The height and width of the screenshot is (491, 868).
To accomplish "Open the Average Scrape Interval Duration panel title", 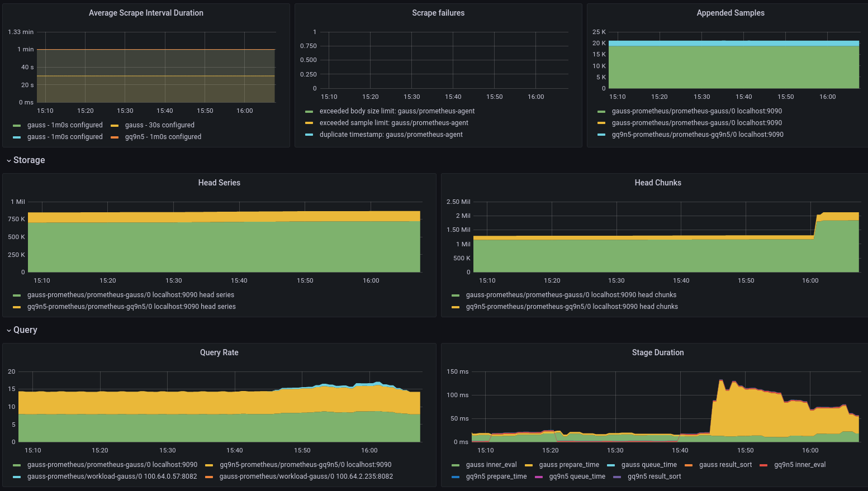I will click(x=146, y=13).
